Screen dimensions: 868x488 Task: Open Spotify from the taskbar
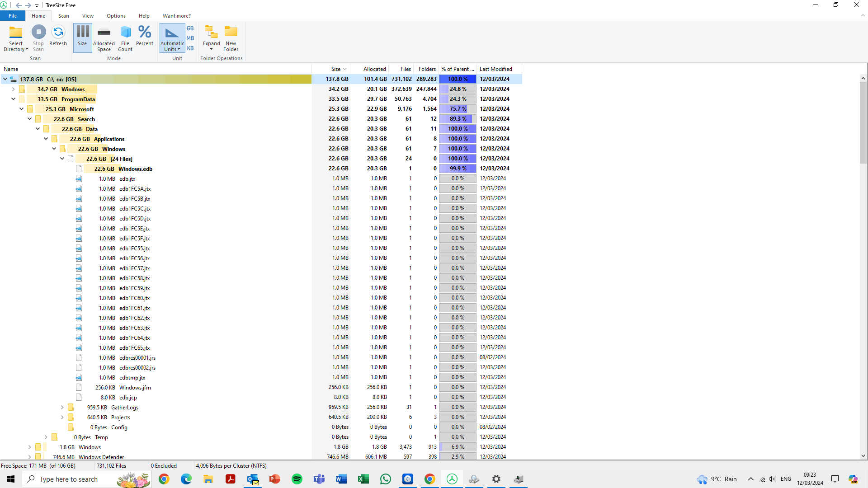[297, 479]
